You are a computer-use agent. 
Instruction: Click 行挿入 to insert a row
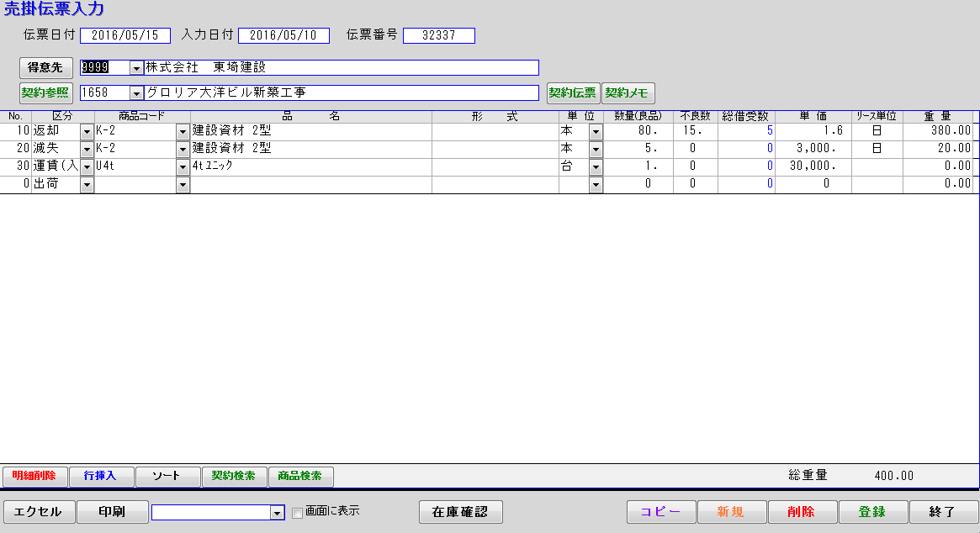(x=101, y=477)
